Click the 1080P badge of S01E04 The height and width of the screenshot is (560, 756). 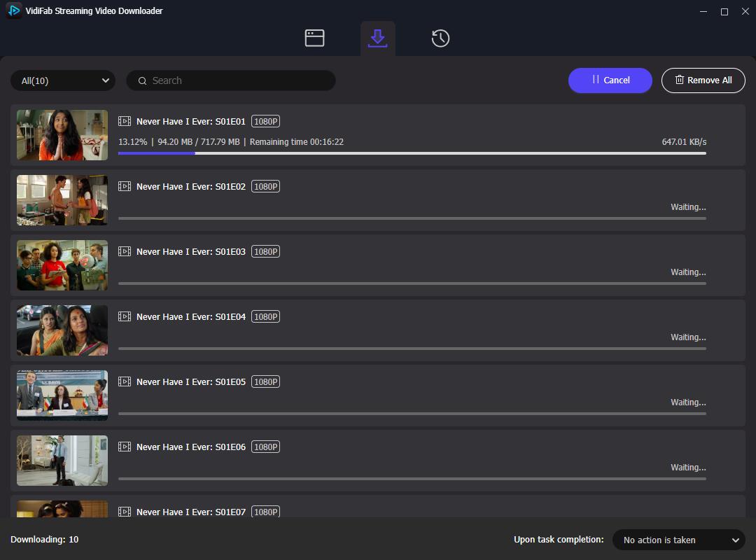coord(266,317)
